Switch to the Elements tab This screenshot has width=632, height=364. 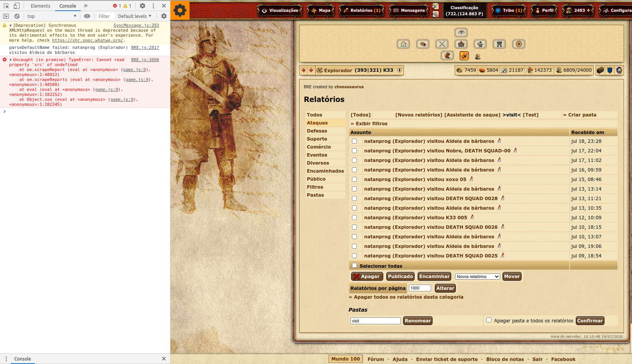coord(41,6)
